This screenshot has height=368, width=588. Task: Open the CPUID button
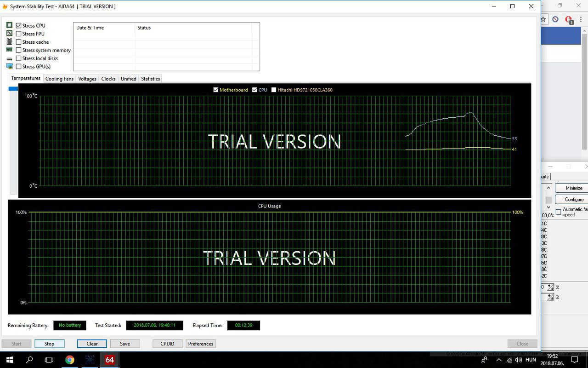tap(168, 344)
